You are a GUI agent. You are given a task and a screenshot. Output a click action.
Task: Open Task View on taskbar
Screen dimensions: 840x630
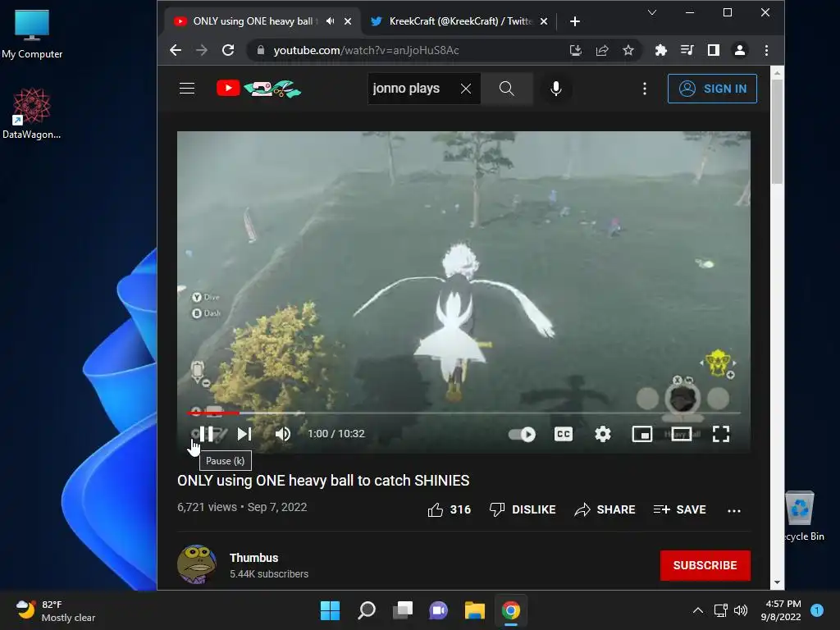click(402, 610)
